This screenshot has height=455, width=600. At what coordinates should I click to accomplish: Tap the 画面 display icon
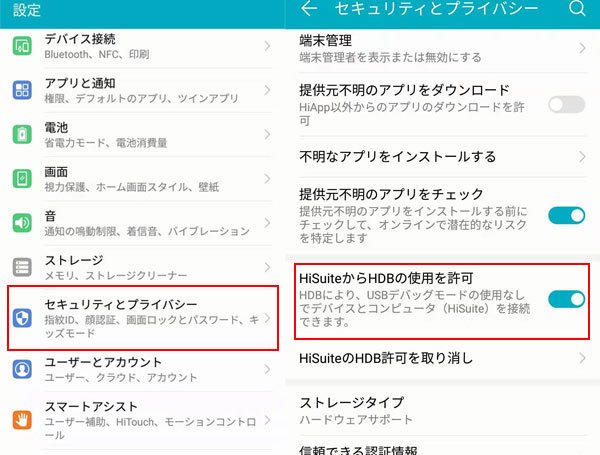click(22, 179)
